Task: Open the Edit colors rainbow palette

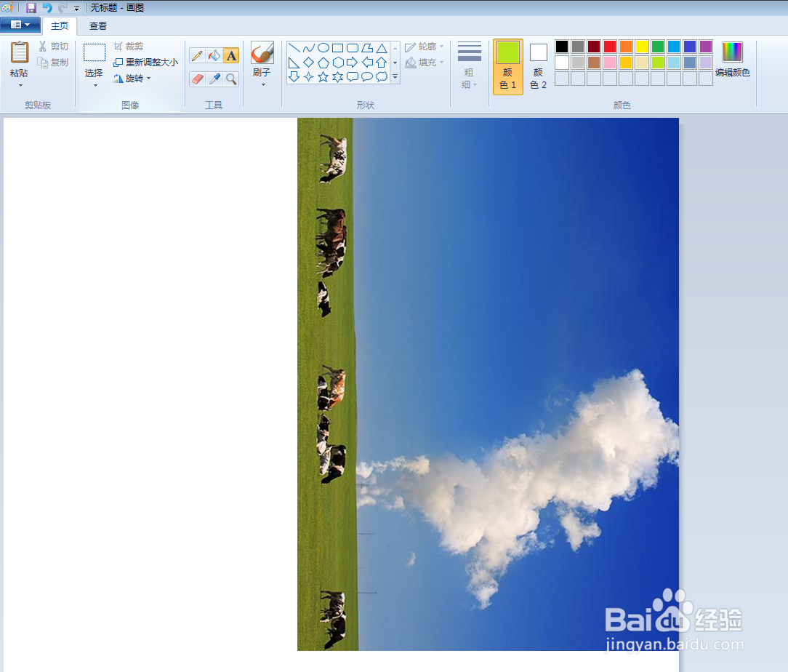Action: [x=732, y=52]
